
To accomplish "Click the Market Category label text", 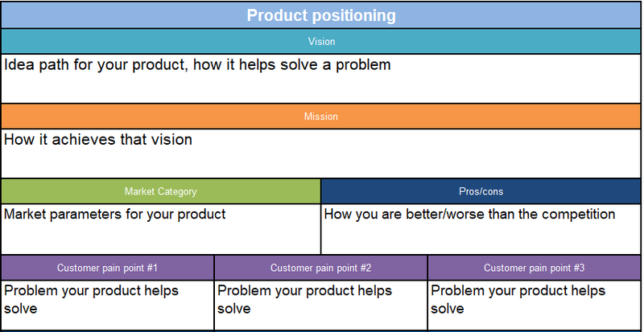I will (x=160, y=191).
